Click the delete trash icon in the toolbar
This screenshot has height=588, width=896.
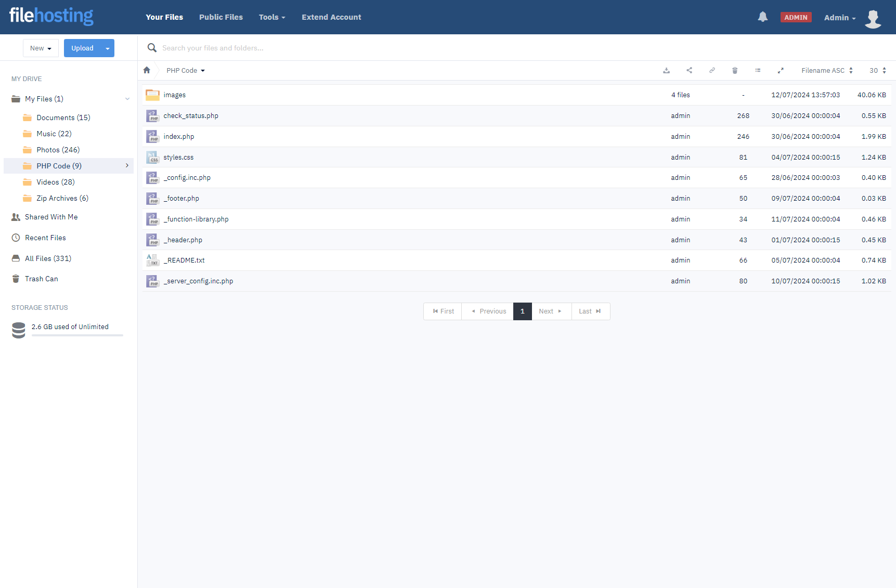735,71
